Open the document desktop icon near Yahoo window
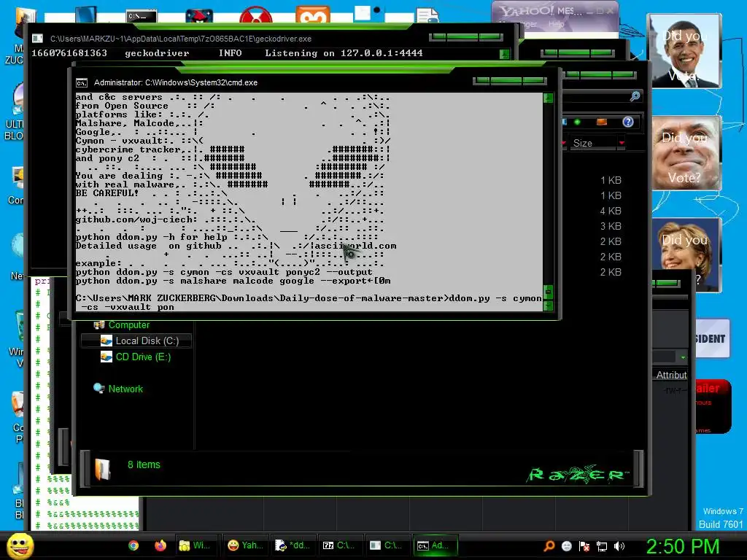This screenshot has width=747, height=560. coord(427,15)
